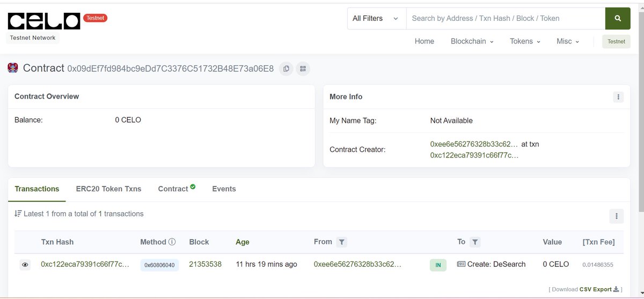Click the 0x60806040 method label

159,265
